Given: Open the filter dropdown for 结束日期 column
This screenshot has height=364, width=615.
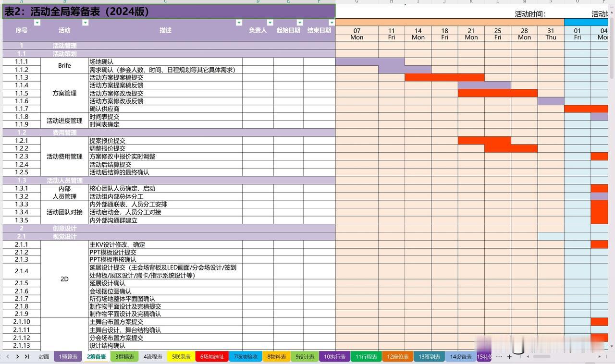Looking at the screenshot, I should (331, 23).
